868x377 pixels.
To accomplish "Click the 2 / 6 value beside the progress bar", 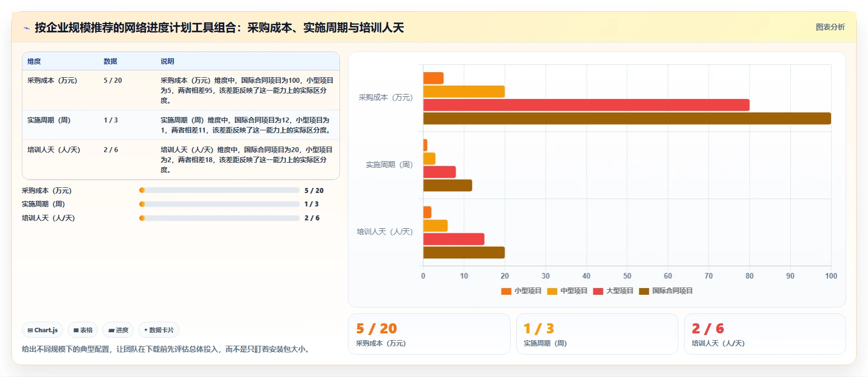I will pos(312,218).
